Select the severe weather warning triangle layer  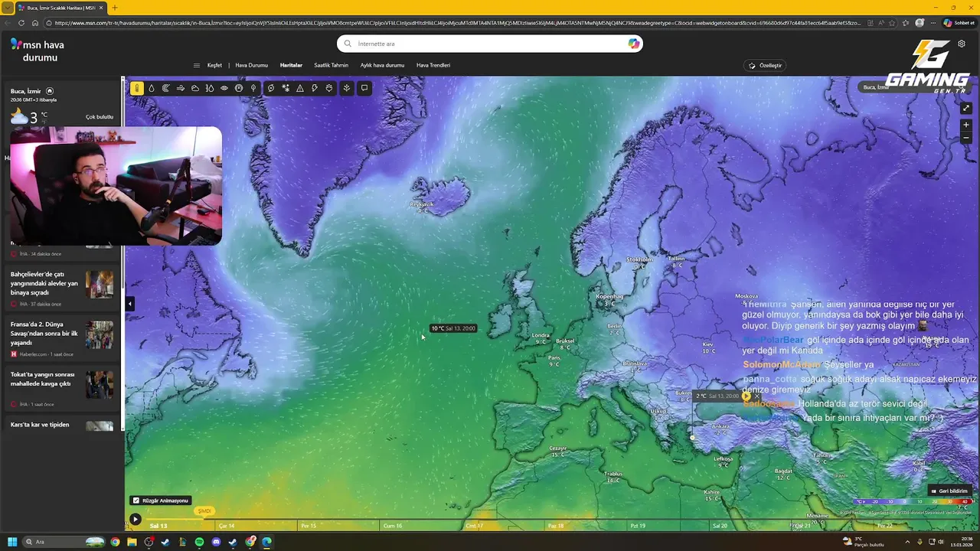click(300, 88)
